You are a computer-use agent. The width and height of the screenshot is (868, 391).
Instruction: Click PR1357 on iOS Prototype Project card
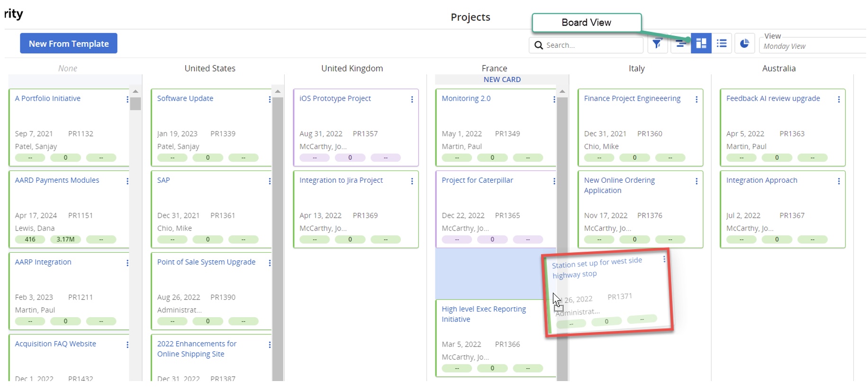365,134
